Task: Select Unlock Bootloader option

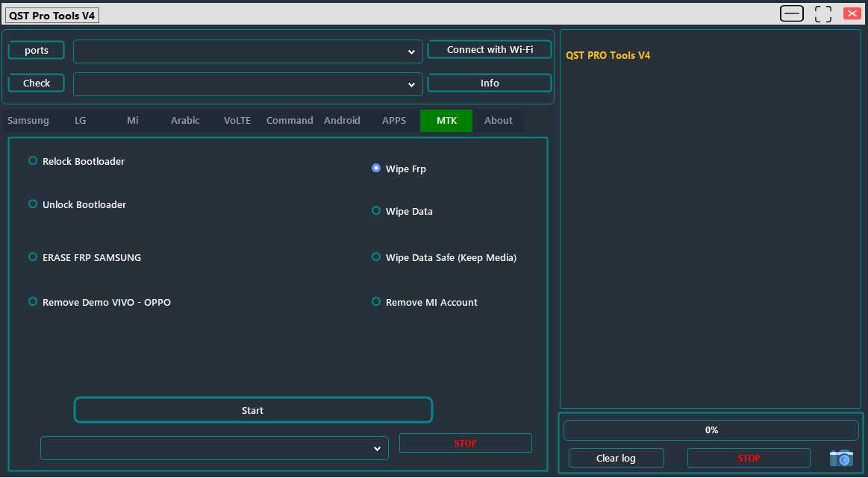Action: coord(32,204)
